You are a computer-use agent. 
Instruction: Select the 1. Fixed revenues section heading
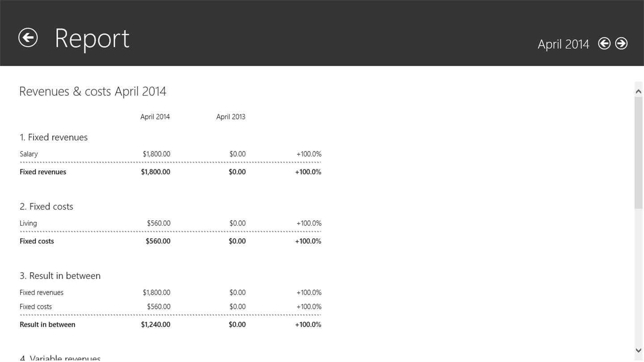click(x=54, y=137)
